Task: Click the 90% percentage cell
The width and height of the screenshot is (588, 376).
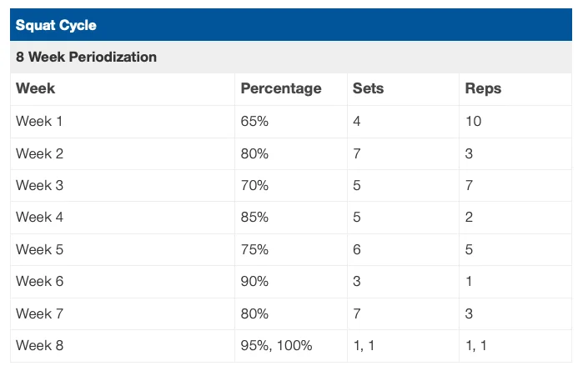Action: pos(254,282)
